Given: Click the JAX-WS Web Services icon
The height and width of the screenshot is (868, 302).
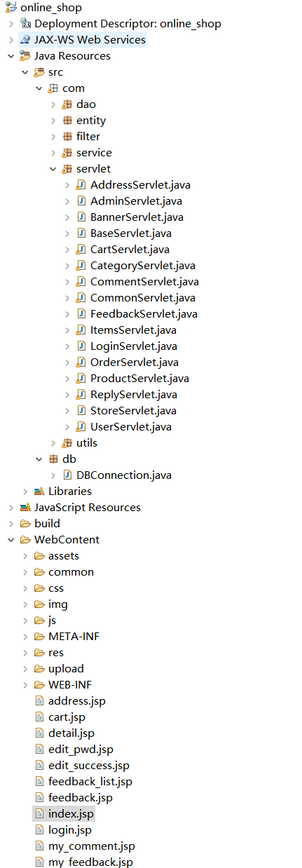Looking at the screenshot, I should (x=26, y=40).
